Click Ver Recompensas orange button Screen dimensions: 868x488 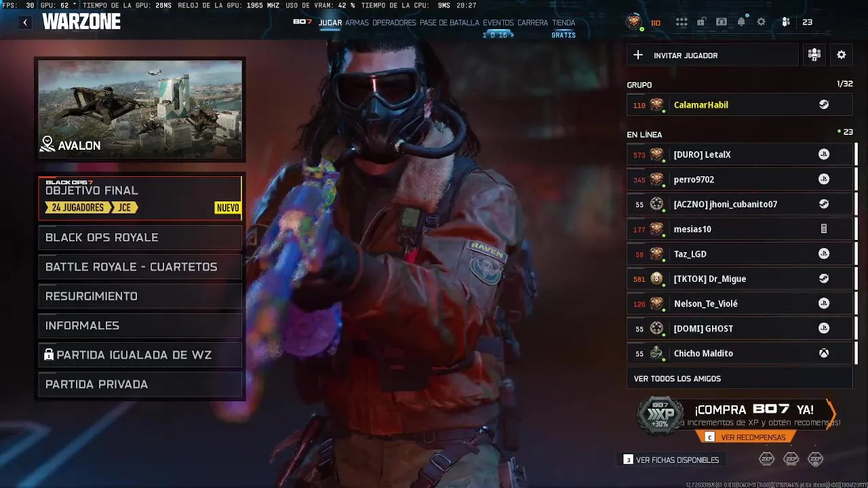pos(746,437)
